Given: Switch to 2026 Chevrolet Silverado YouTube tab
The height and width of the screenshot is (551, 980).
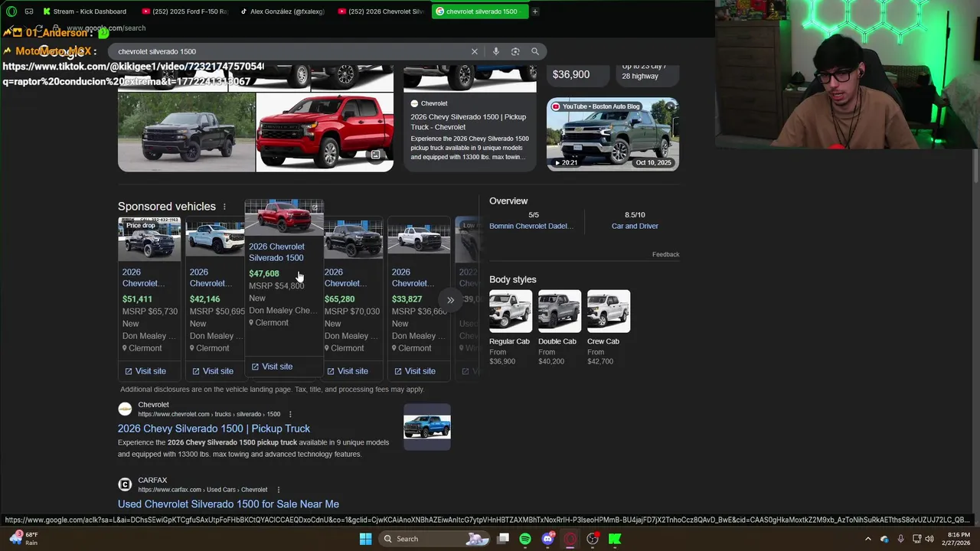Looking at the screenshot, I should pyautogui.click(x=381, y=11).
